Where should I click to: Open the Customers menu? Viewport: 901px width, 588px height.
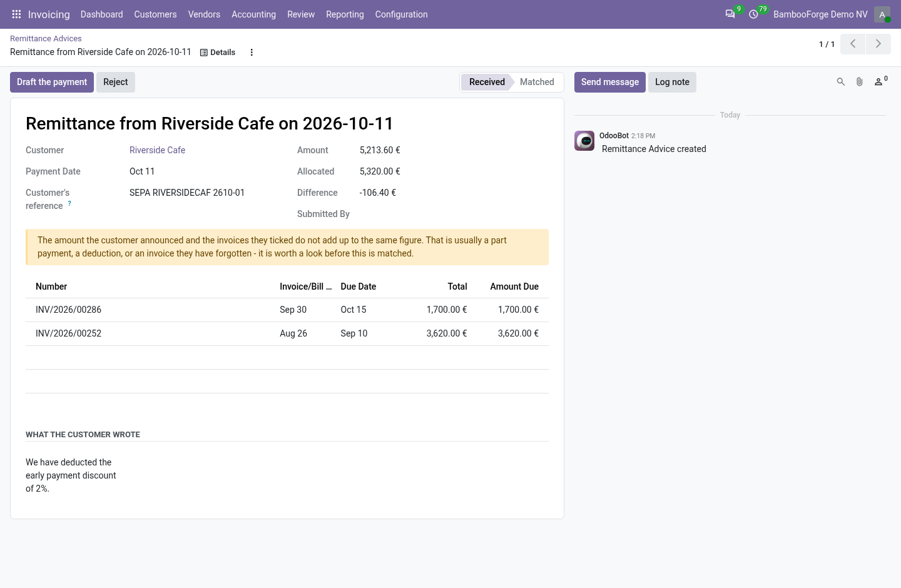[155, 14]
